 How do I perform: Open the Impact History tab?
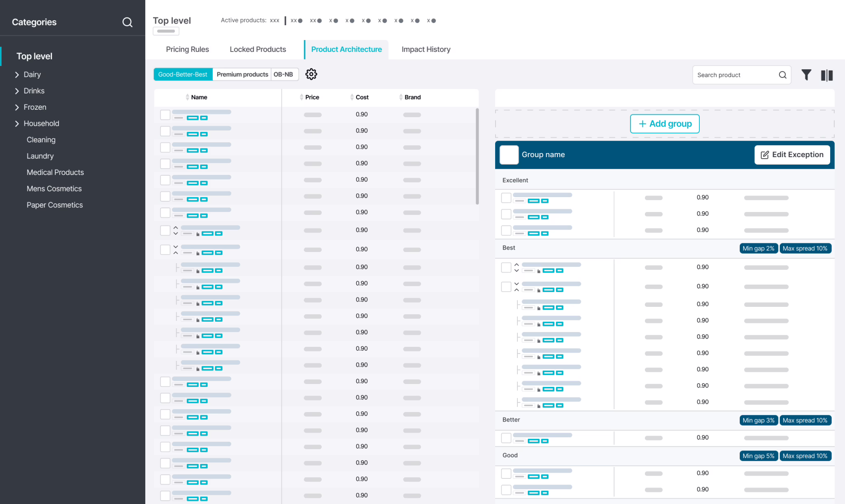(x=426, y=49)
